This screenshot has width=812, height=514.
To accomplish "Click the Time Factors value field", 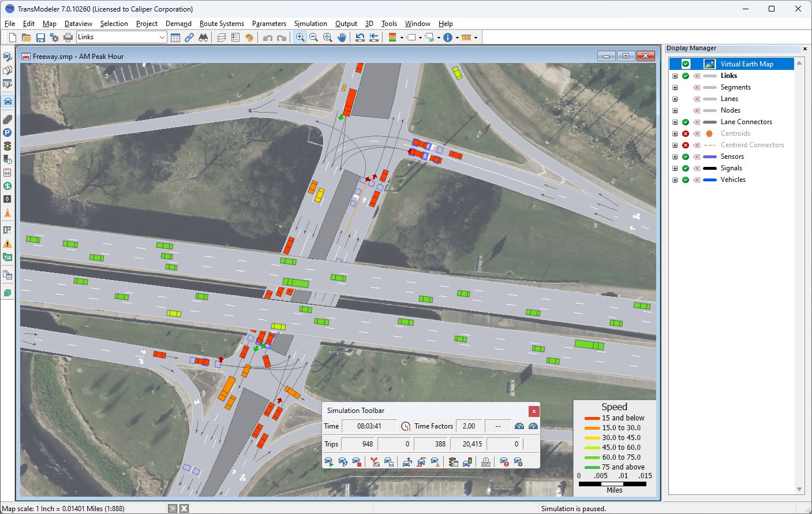I will (469, 426).
